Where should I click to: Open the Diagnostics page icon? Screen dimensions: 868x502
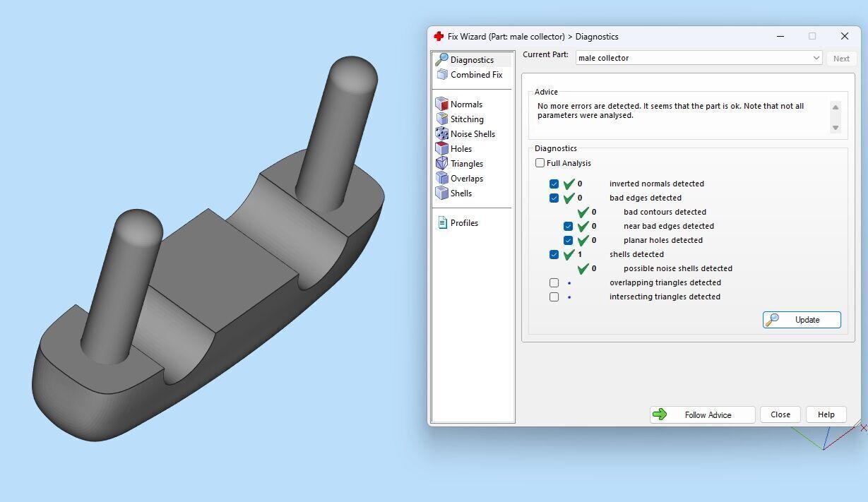(x=442, y=59)
